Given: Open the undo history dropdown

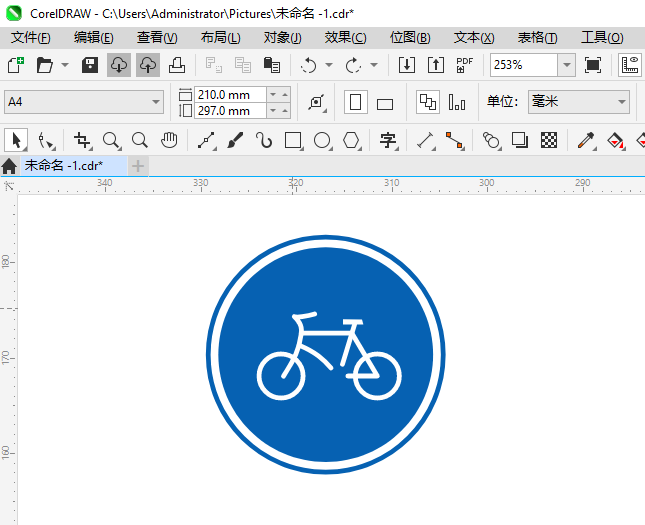Looking at the screenshot, I should [329, 65].
